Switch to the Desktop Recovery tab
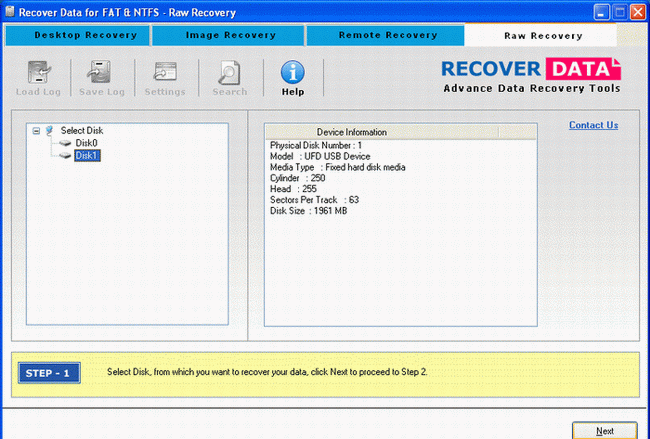The height and width of the screenshot is (439, 650). [76, 35]
